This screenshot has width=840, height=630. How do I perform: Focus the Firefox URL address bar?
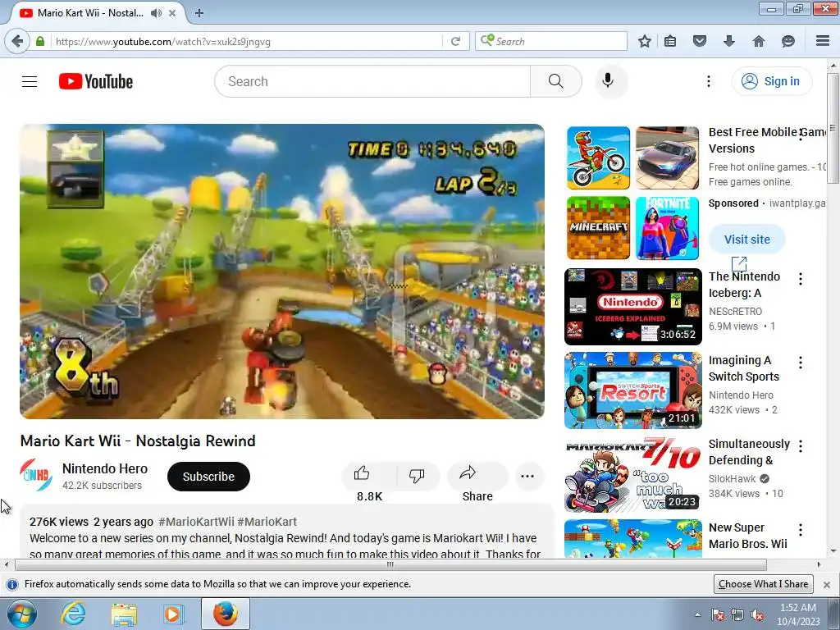tap(246, 41)
